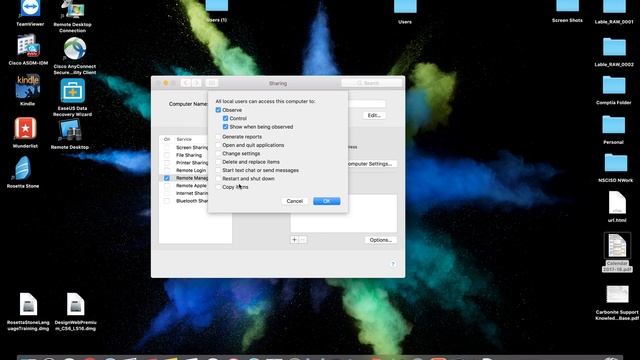Select DesignWebPremium_CS6_LS16.dmg file icon
640x360 pixels.
(75, 304)
